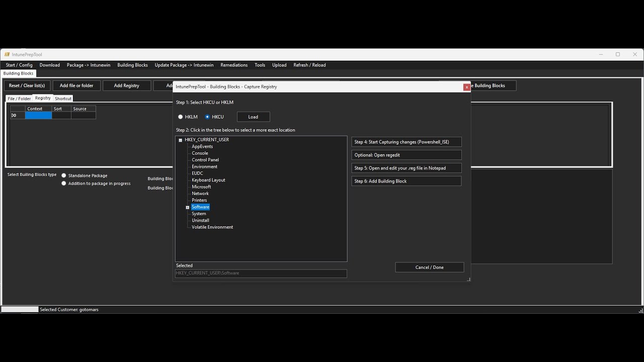Viewport: 644px width, 362px height.
Task: Click the Load button
Action: [253, 116]
